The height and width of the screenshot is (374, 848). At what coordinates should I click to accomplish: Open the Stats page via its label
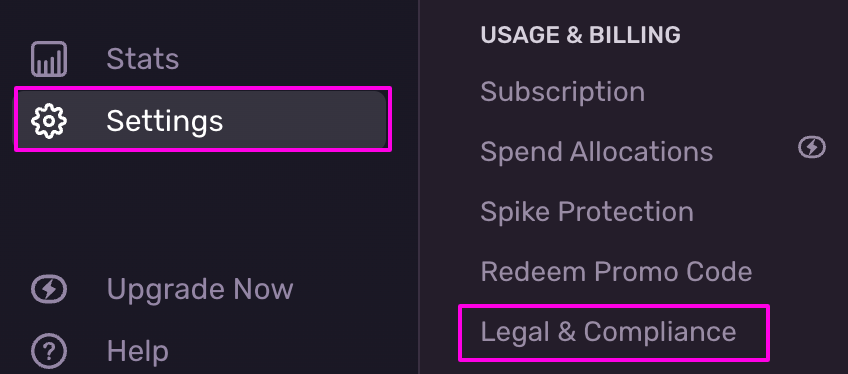143,59
